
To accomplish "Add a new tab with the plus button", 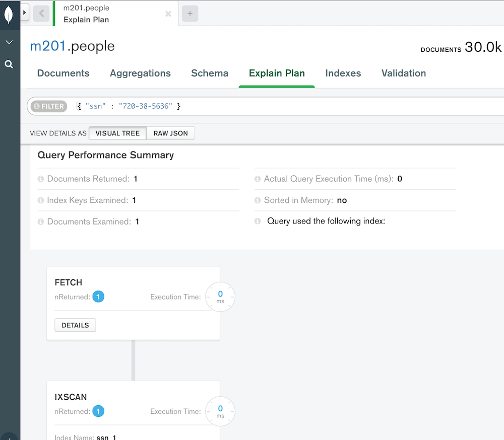I will click(x=190, y=14).
